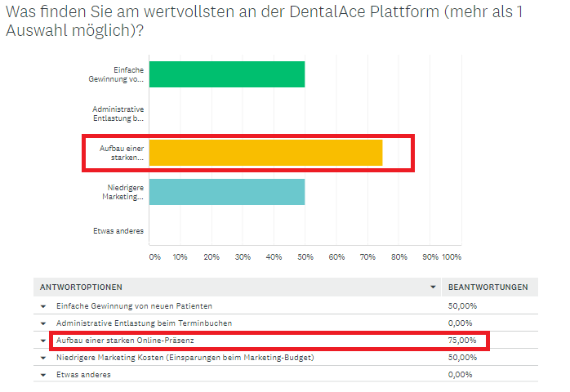Click the 'Administrative Entlastung b...' chart label

coord(118,114)
